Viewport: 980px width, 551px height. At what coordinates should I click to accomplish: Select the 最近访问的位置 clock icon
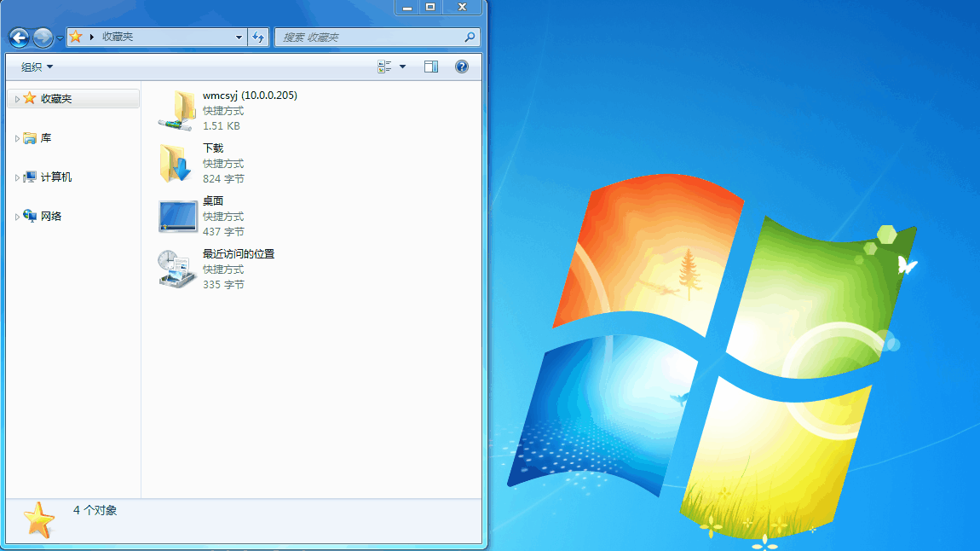176,269
